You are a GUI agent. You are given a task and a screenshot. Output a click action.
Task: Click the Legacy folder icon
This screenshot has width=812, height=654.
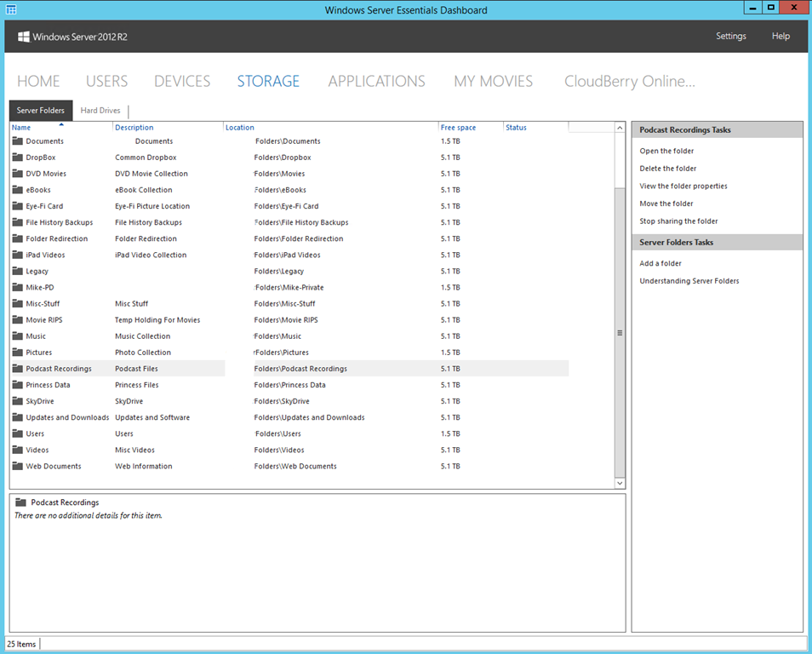[x=18, y=271]
